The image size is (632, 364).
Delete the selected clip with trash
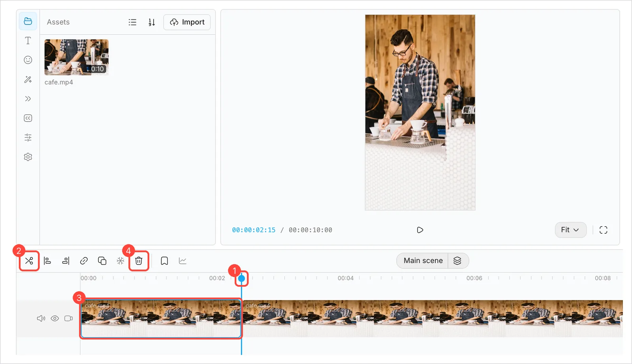point(139,261)
